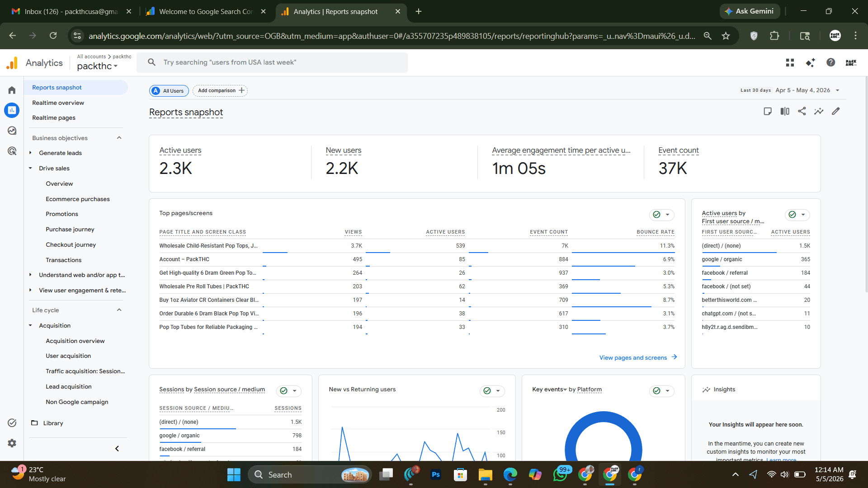Click the Windows taskbar Search box
This screenshot has height=488, width=868.
[x=310, y=474]
